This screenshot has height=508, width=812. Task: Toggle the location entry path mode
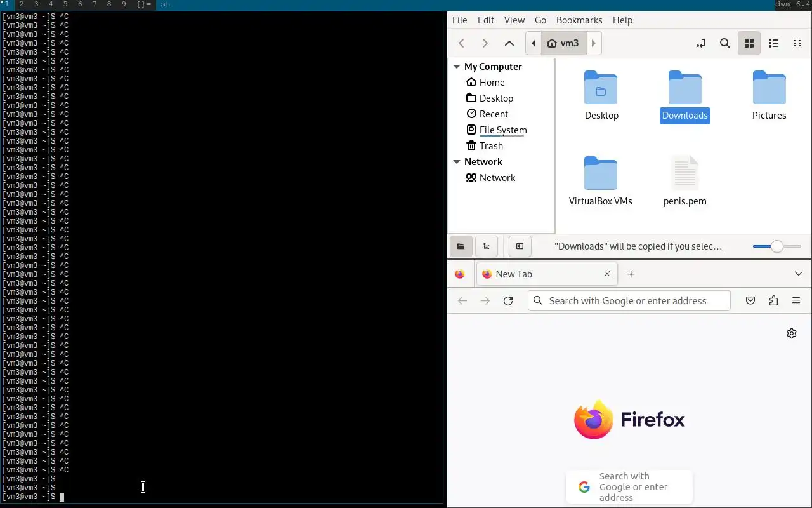click(x=701, y=43)
